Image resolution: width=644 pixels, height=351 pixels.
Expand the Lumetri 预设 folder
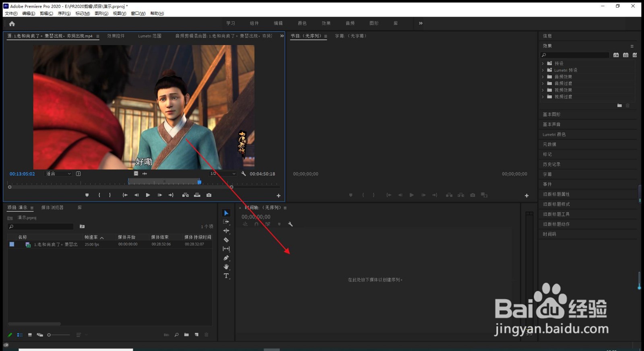click(543, 70)
